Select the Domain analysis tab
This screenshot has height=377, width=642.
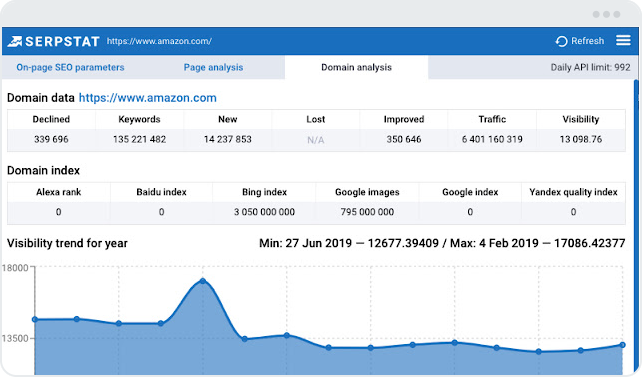point(356,68)
